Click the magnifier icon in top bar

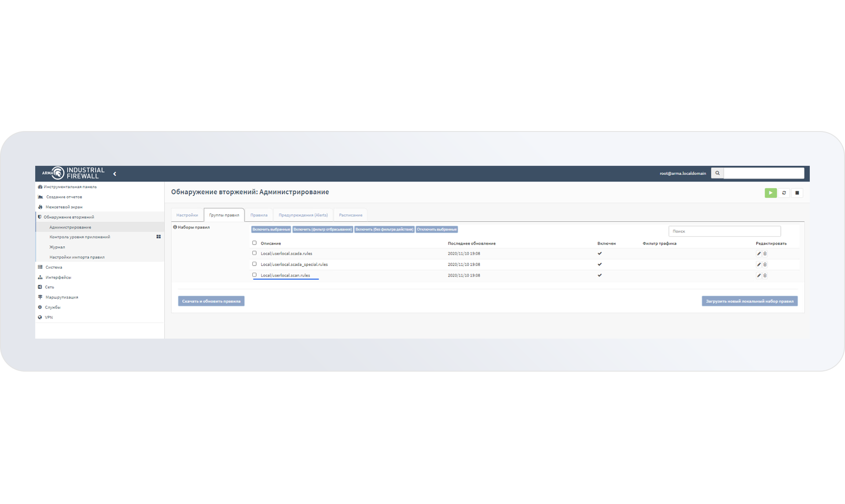(717, 173)
